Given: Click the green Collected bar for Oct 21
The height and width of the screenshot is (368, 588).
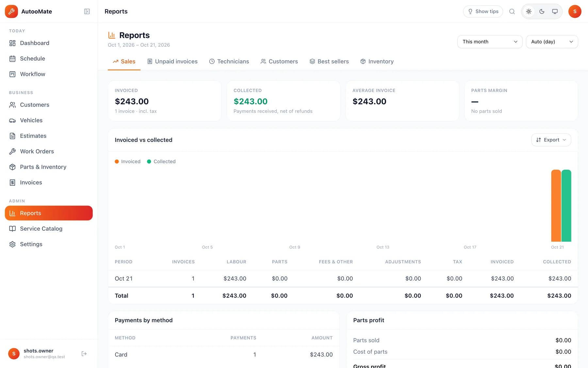Looking at the screenshot, I should point(566,206).
